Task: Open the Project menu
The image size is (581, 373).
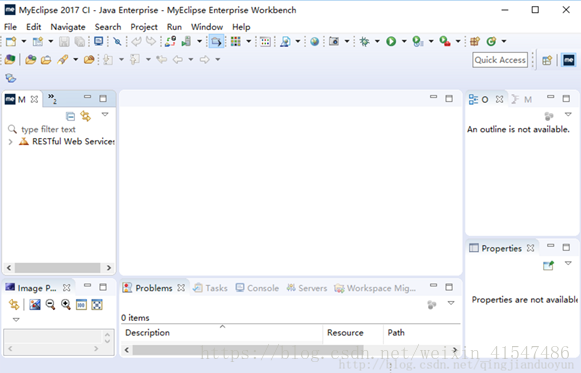Action: (144, 27)
